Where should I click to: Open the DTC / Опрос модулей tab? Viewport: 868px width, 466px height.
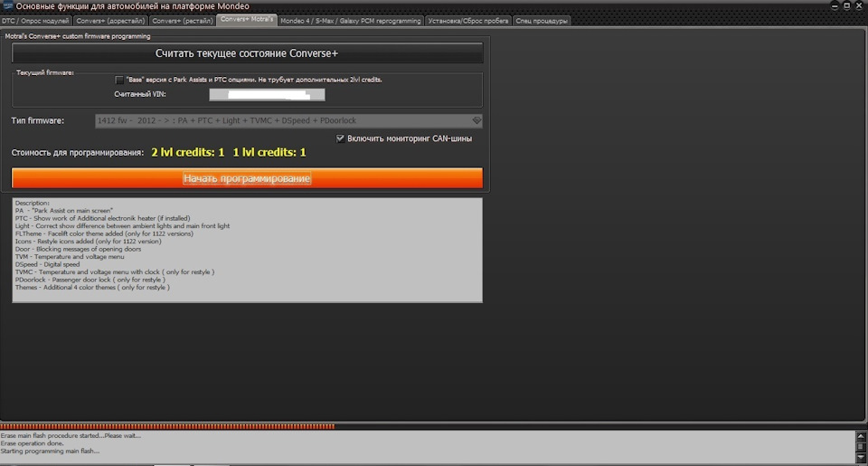[35, 21]
